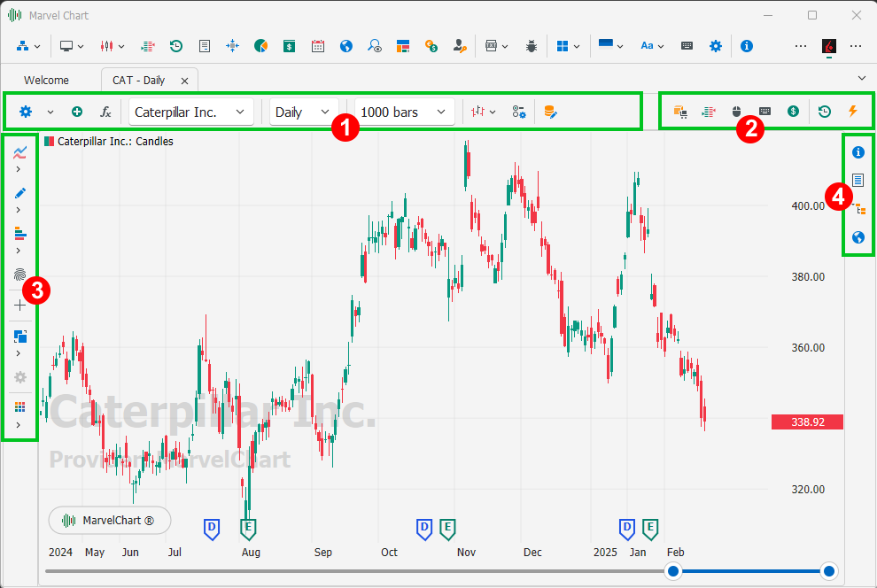Toggle the orange lightning bolt icon
The width and height of the screenshot is (877, 588).
coord(853,111)
